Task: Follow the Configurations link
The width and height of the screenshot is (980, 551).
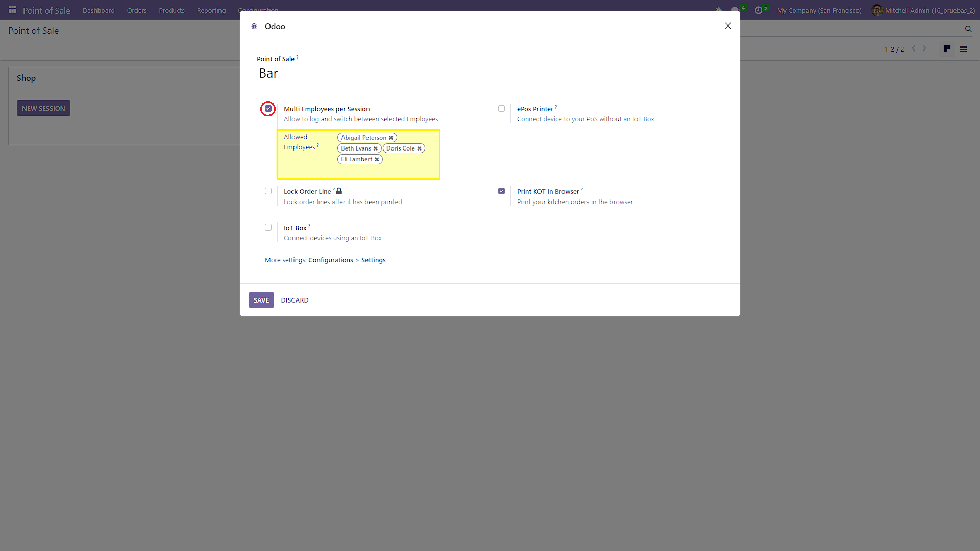Action: coord(330,260)
